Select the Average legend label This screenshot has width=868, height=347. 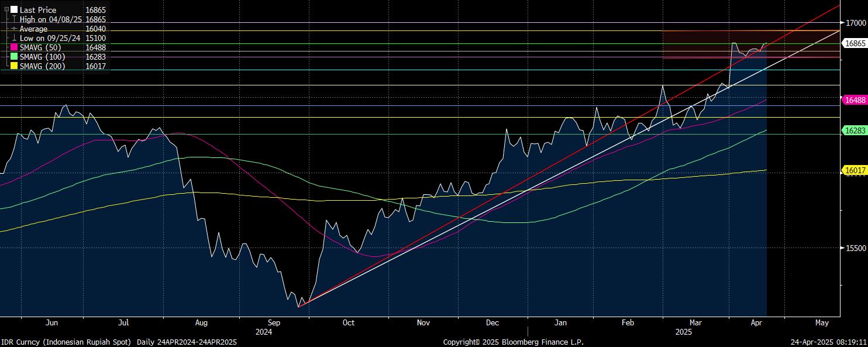(x=34, y=29)
